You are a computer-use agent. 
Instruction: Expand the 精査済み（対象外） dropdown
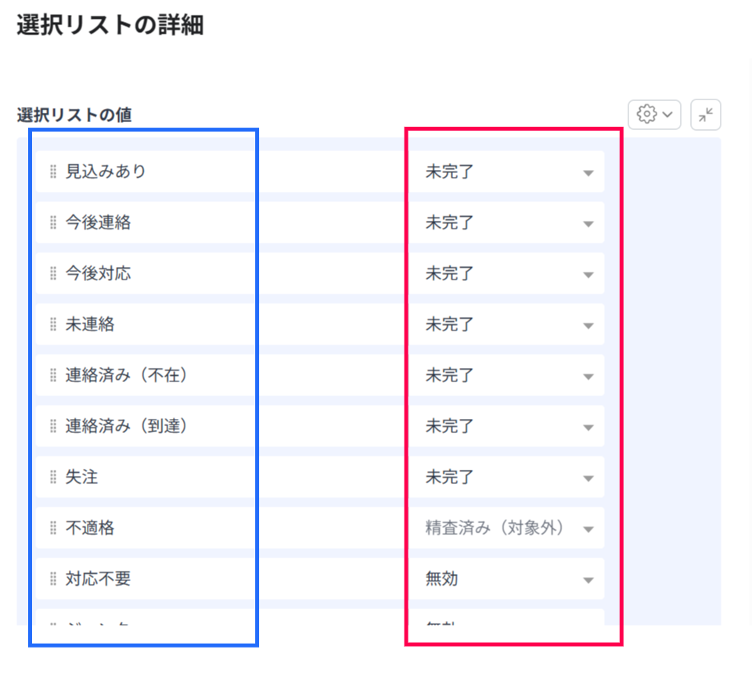click(x=506, y=528)
